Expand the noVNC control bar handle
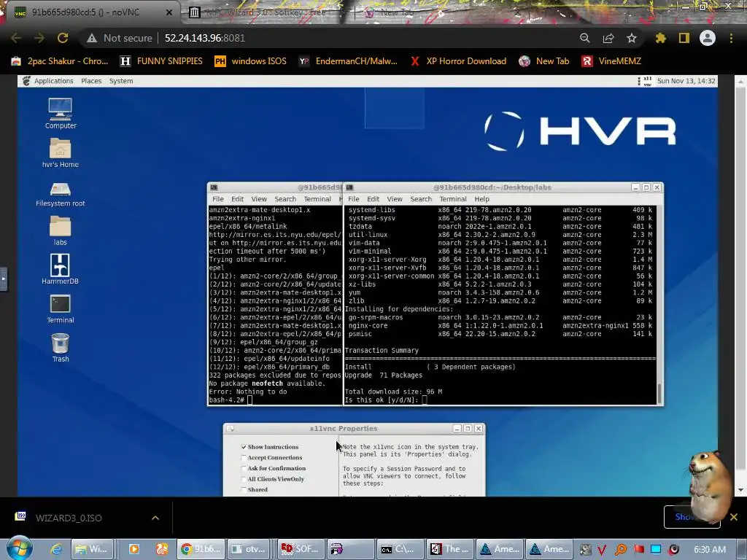 pyautogui.click(x=4, y=279)
